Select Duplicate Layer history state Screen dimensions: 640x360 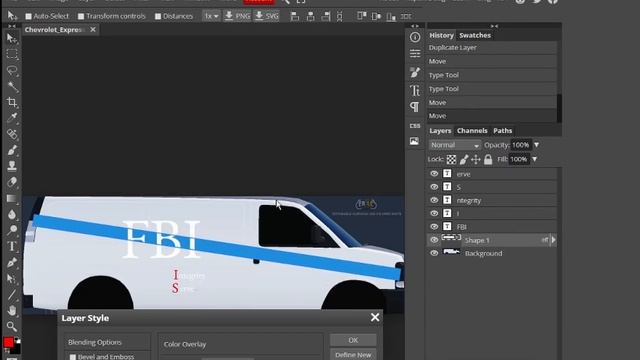click(492, 48)
